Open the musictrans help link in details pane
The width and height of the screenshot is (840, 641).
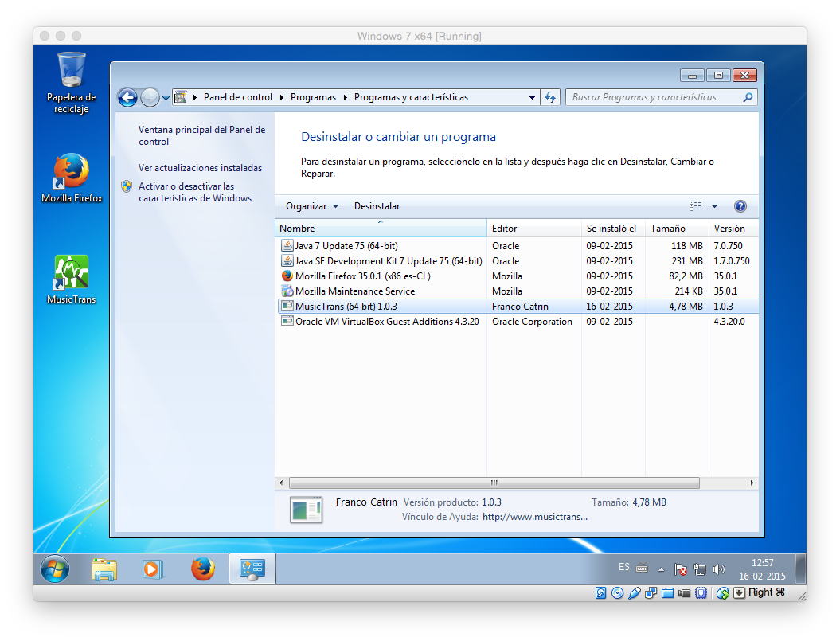click(534, 518)
